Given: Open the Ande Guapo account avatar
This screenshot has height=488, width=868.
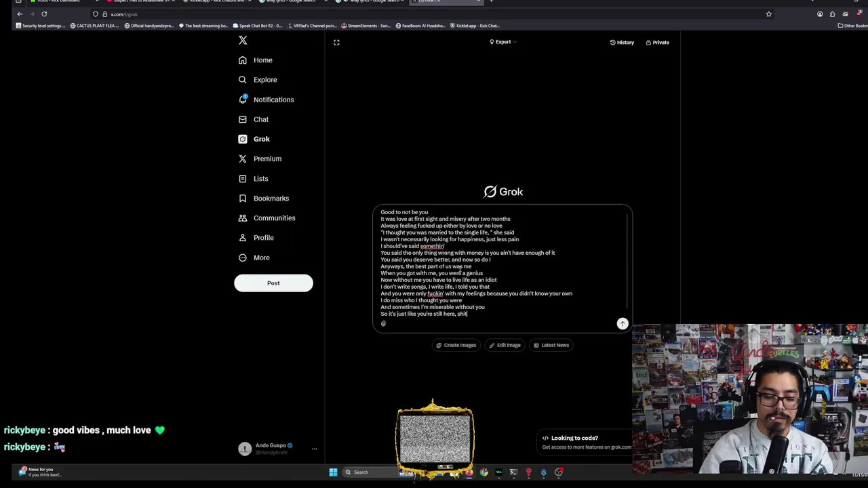Looking at the screenshot, I should (x=245, y=449).
